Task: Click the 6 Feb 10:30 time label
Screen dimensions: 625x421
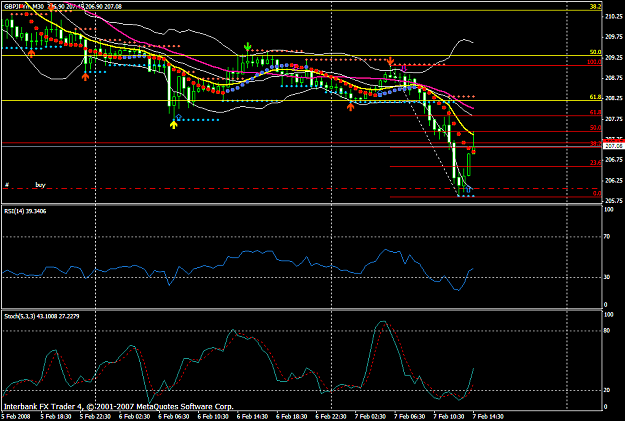Action: click(213, 416)
